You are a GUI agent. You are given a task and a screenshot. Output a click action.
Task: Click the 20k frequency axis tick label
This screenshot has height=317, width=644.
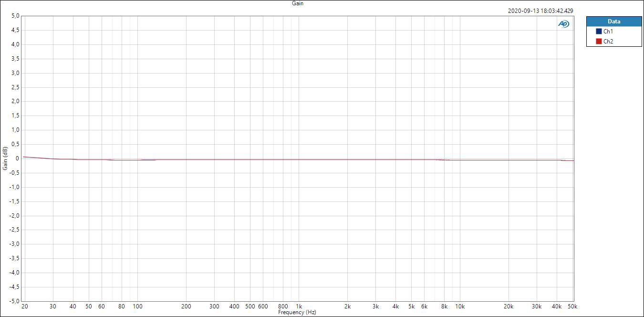[509, 306]
